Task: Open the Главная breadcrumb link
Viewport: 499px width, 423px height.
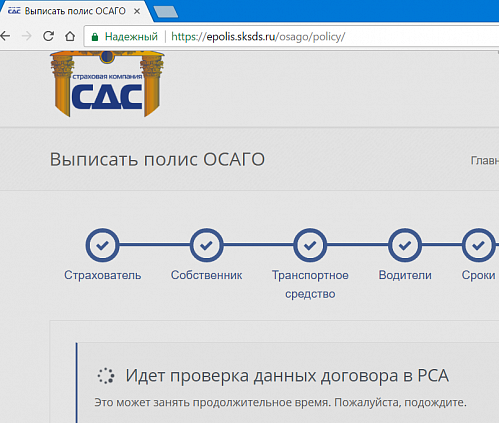Action: (x=485, y=161)
